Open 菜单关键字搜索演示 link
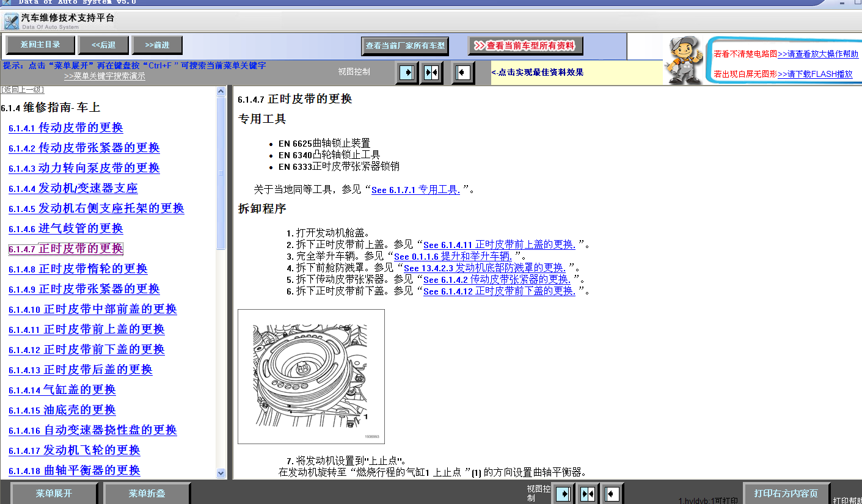The width and height of the screenshot is (862, 504). click(x=104, y=76)
